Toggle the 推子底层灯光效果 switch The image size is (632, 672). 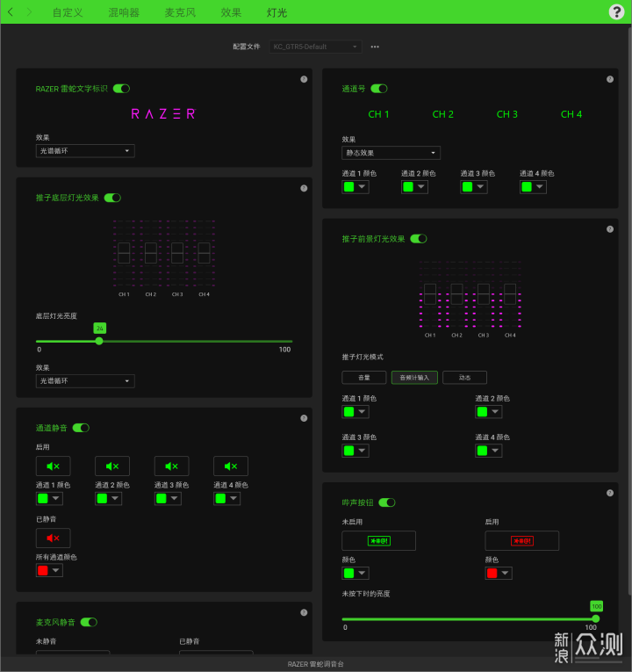click(112, 198)
